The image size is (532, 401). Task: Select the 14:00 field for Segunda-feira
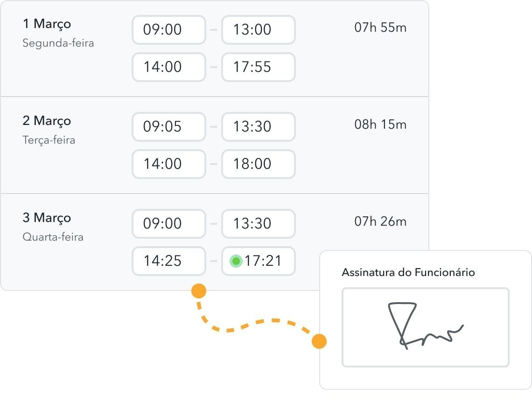tap(169, 67)
